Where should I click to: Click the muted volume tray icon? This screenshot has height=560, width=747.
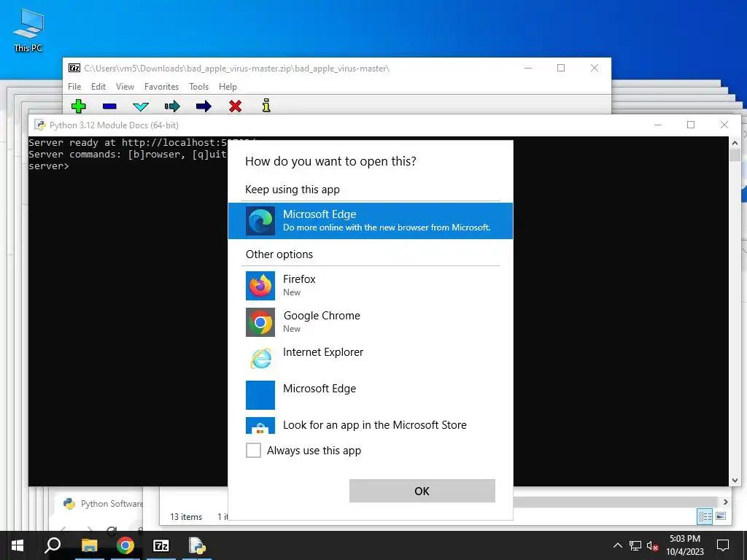click(653, 545)
